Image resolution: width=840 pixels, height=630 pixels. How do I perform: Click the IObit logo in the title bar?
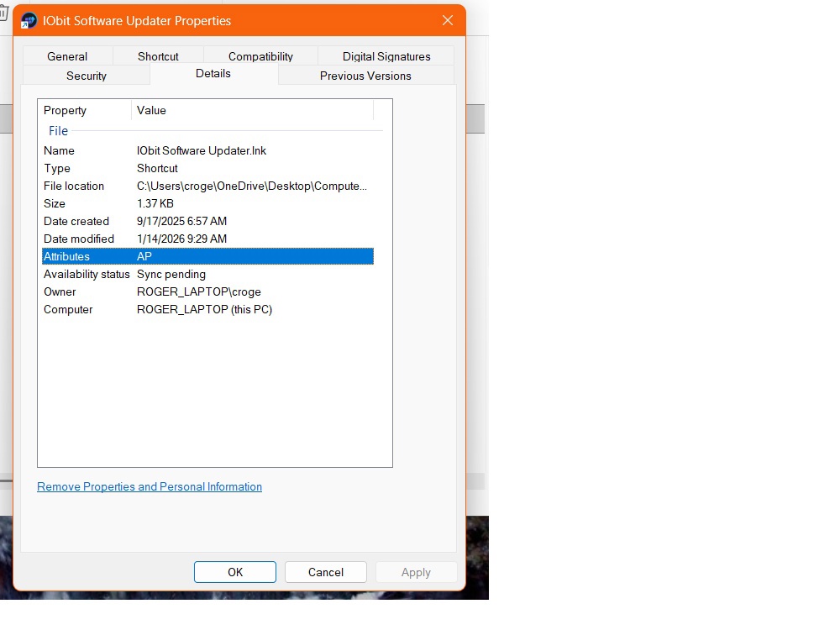click(x=28, y=19)
